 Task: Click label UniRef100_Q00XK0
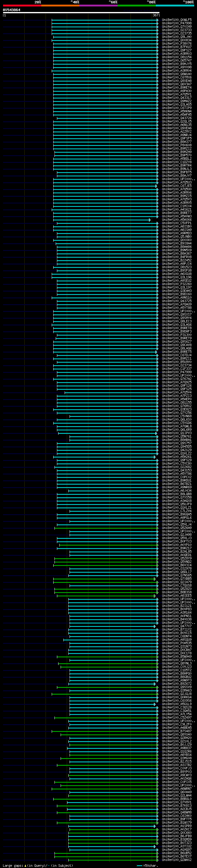pos(177,240)
